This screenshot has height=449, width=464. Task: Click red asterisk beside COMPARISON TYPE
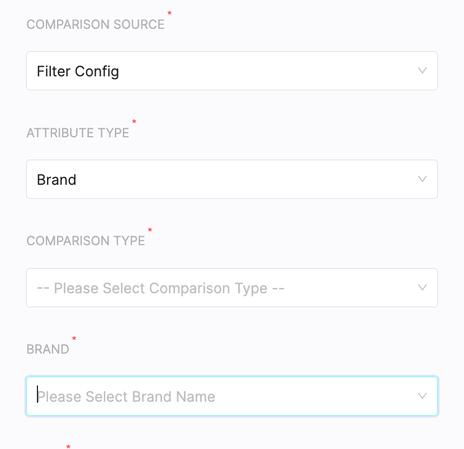point(150,230)
